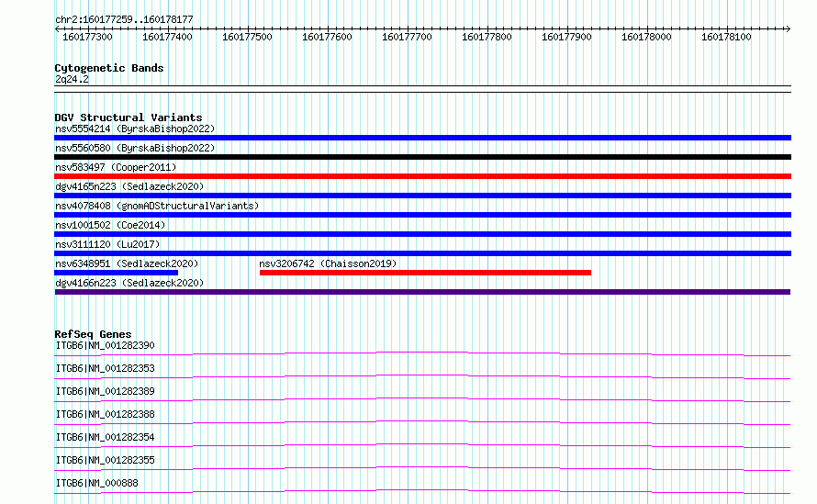Open the ITGB6|NM_001282355 transcript
Image resolution: width=817 pixels, height=504 pixels.
(x=106, y=460)
